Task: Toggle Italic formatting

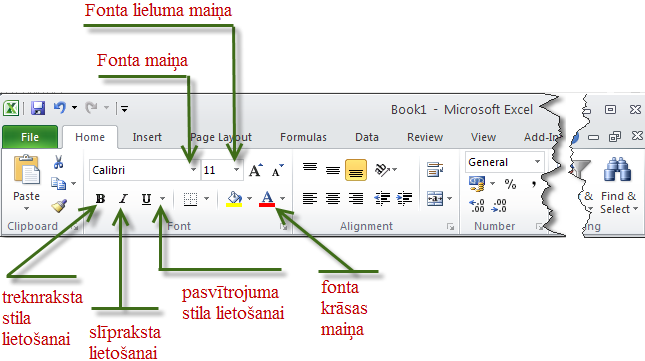Action: coord(123,199)
